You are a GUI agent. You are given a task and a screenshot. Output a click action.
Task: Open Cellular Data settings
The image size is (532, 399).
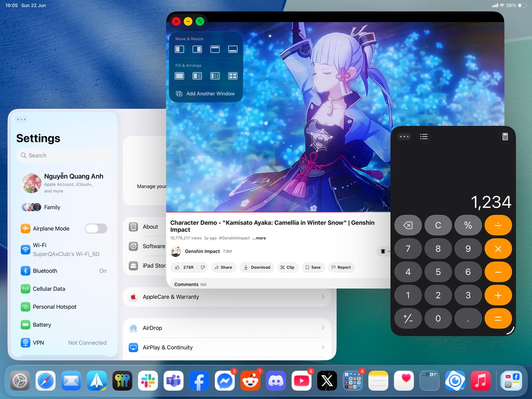click(x=64, y=289)
